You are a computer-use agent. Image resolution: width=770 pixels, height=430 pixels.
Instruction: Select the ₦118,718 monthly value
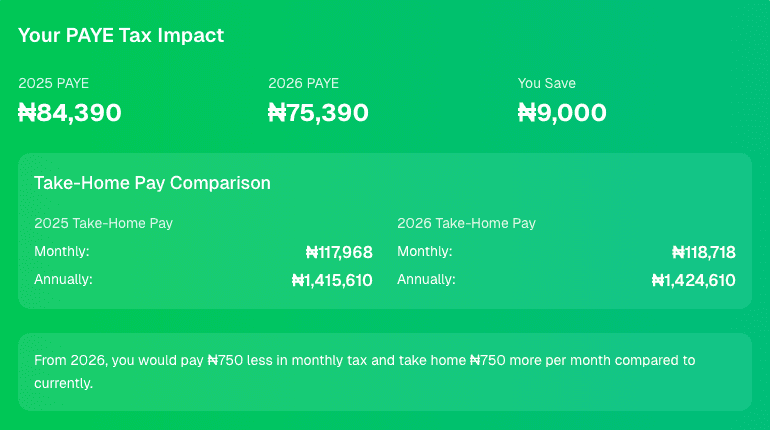click(x=703, y=252)
